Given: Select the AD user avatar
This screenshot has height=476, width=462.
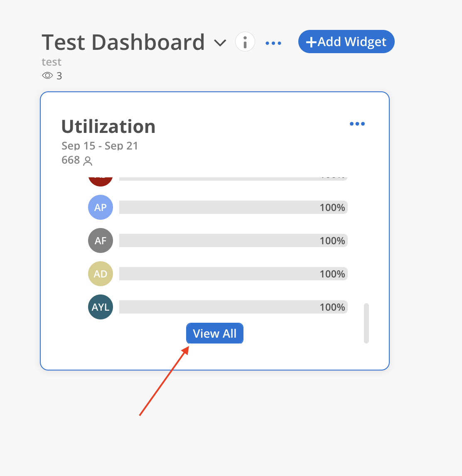Looking at the screenshot, I should click(x=101, y=274).
